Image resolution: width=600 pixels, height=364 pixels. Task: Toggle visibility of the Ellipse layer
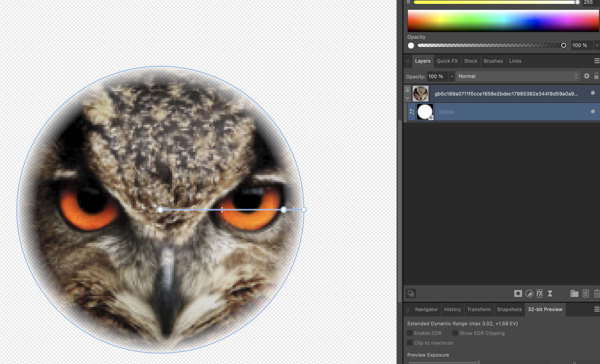coord(592,111)
